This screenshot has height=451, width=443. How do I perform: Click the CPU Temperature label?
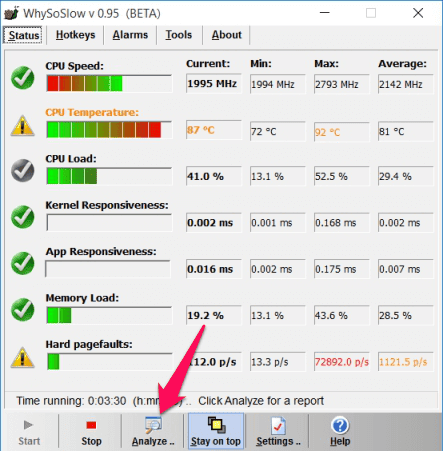click(92, 112)
